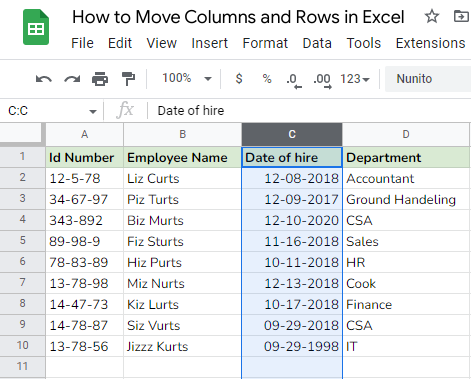Screen dimensions: 471x379
Task: Select cell with 343-892
Action: tap(85, 220)
